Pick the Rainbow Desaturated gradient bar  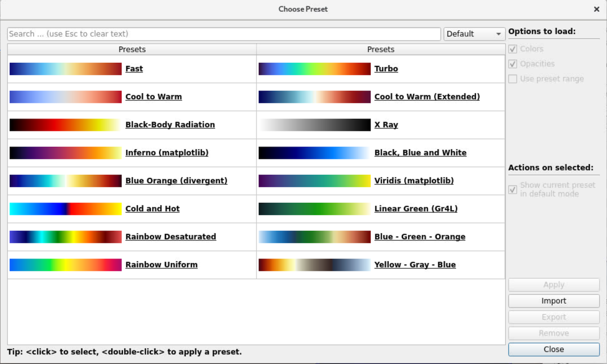(x=65, y=237)
